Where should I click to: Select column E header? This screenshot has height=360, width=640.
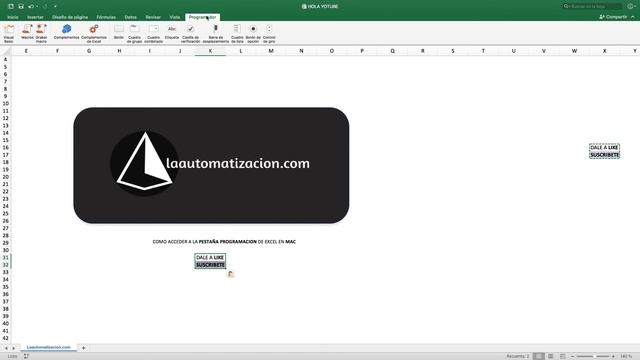point(27,51)
